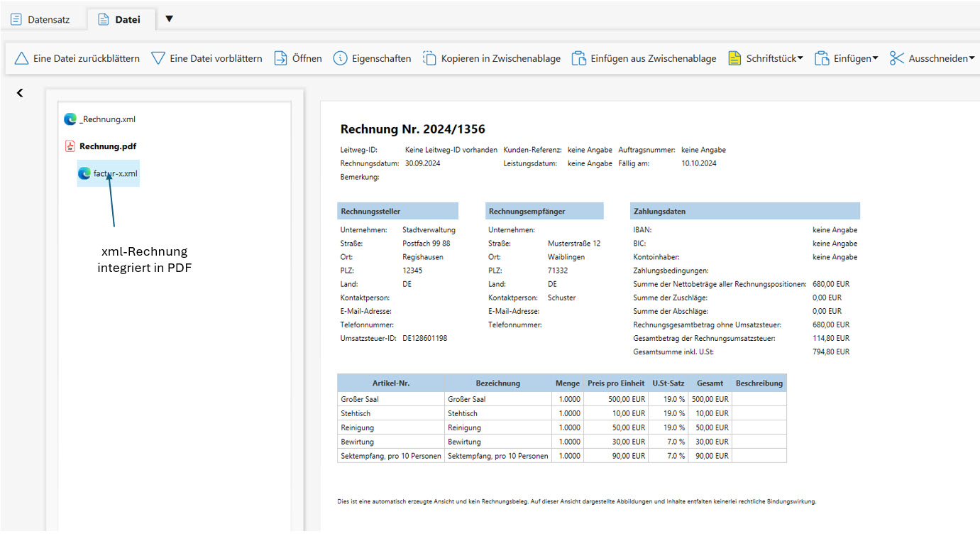The image size is (980, 534).
Task: Click the Sektempfang, pro 10 Personen Bezeichnung cell
Action: coord(498,456)
